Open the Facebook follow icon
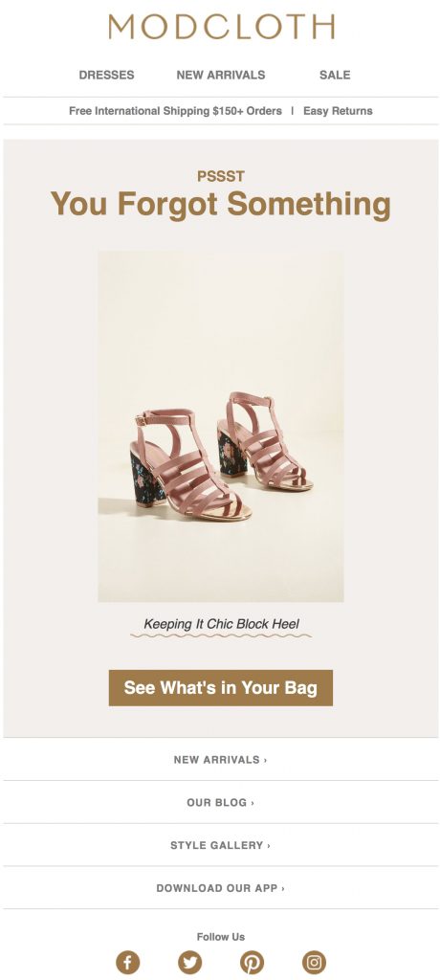Screen dimensions: 440x980 pos(127,962)
